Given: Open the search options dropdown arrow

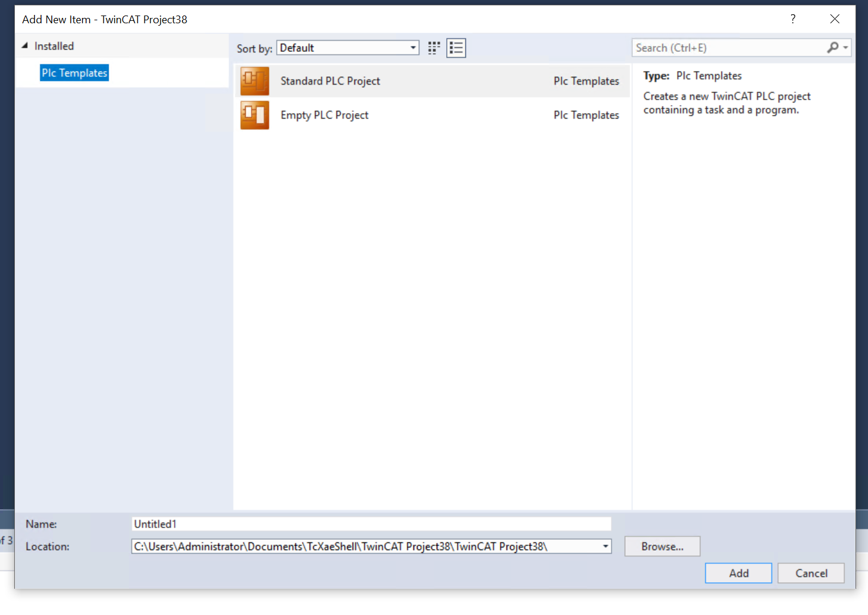Looking at the screenshot, I should click(845, 48).
